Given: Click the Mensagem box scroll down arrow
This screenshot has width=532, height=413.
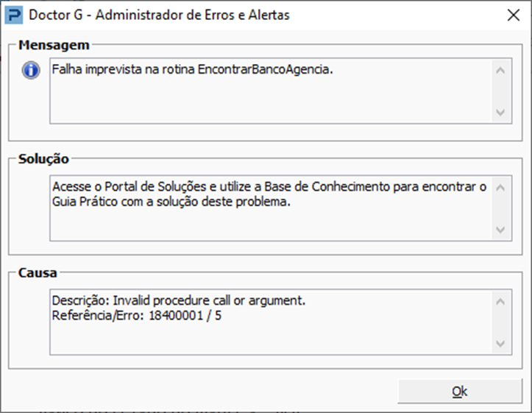Looking at the screenshot, I should click(500, 113).
